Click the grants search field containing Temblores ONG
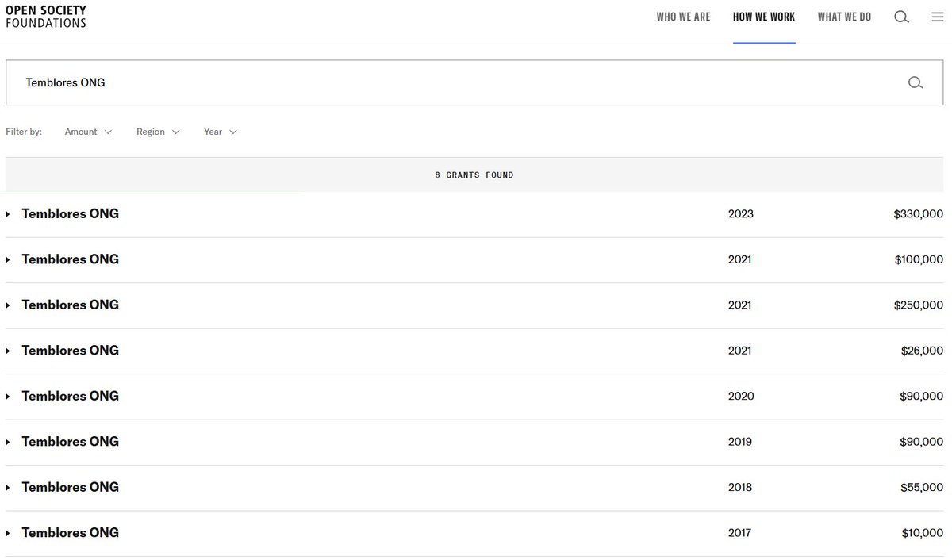 [x=475, y=82]
